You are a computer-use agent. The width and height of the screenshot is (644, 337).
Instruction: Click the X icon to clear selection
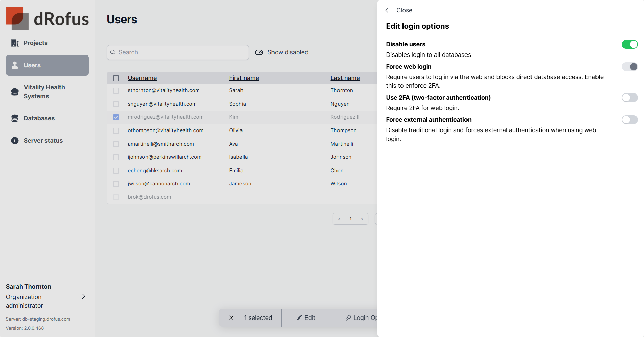pyautogui.click(x=231, y=318)
